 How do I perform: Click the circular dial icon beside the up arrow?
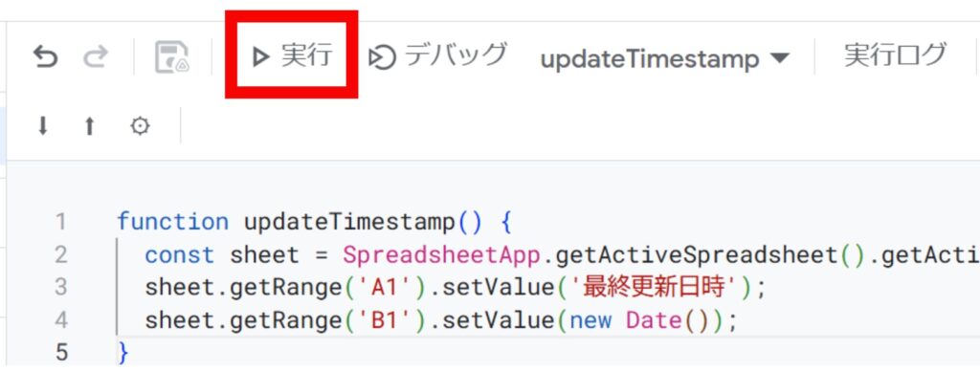tap(140, 127)
